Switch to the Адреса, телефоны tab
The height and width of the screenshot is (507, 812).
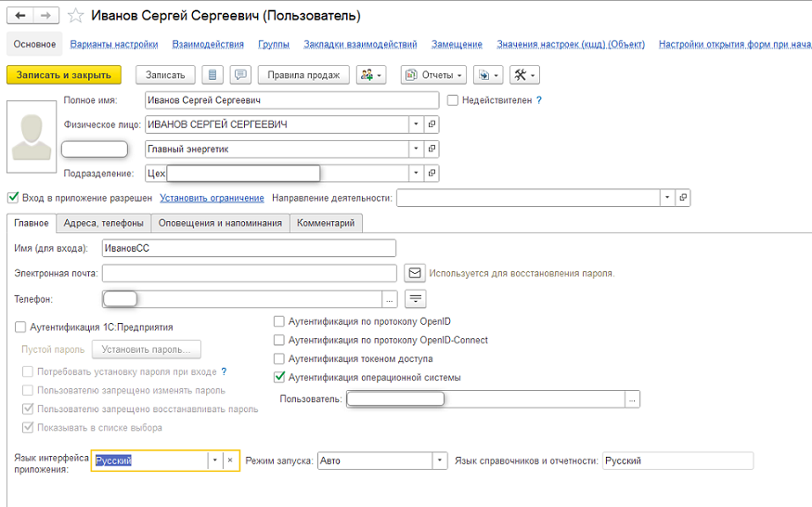103,223
